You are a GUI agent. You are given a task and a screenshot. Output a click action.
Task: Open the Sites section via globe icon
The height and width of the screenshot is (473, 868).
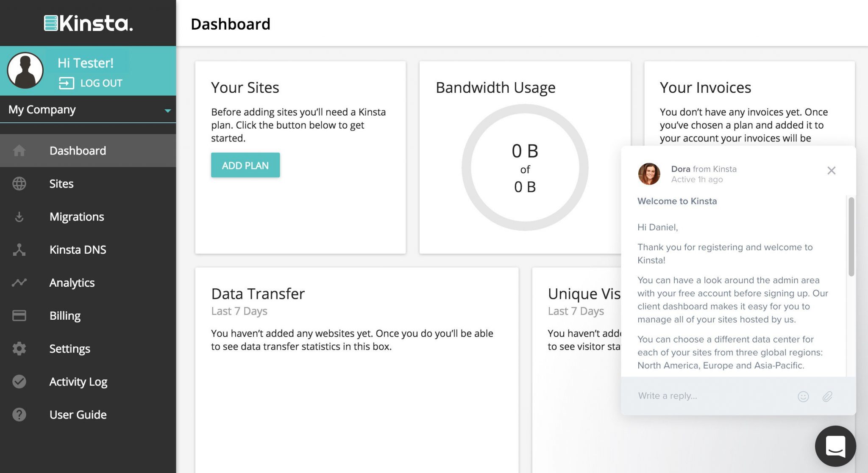(x=19, y=183)
